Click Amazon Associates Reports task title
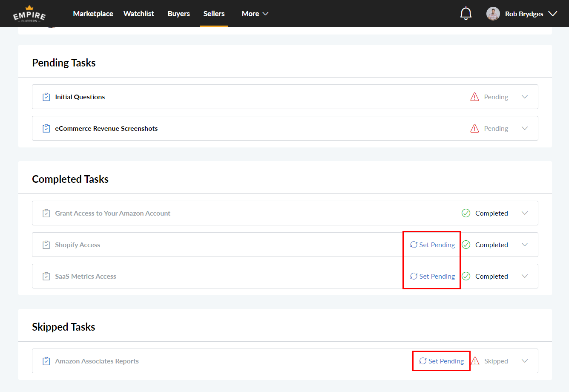 pos(97,361)
